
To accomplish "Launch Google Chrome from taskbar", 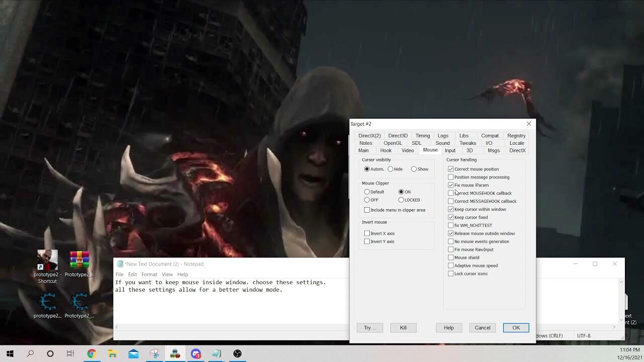I will (x=92, y=354).
